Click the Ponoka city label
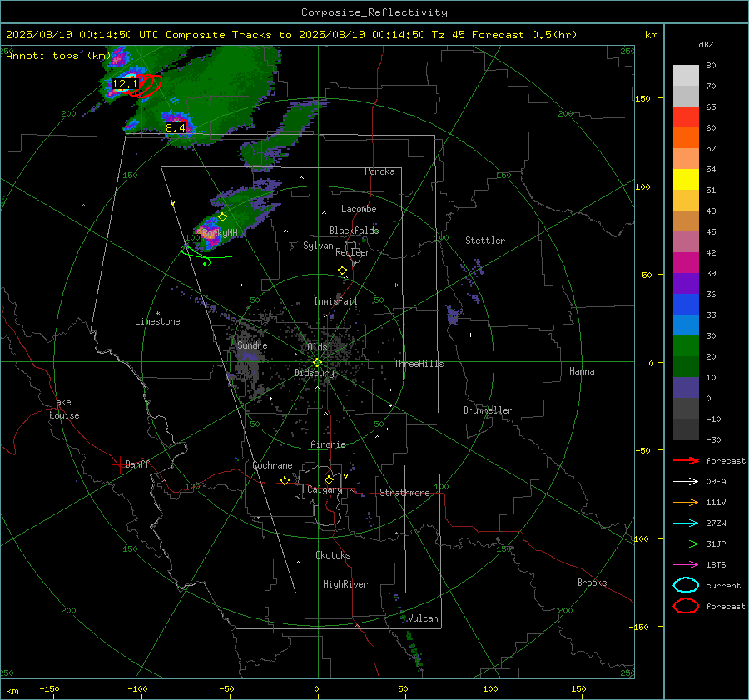 pyautogui.click(x=379, y=171)
